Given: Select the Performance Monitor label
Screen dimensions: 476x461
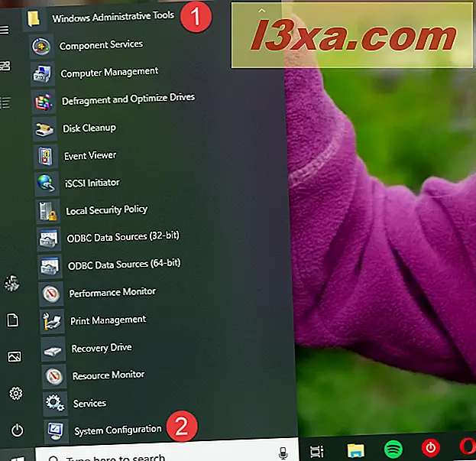Looking at the screenshot, I should pyautogui.click(x=112, y=293).
